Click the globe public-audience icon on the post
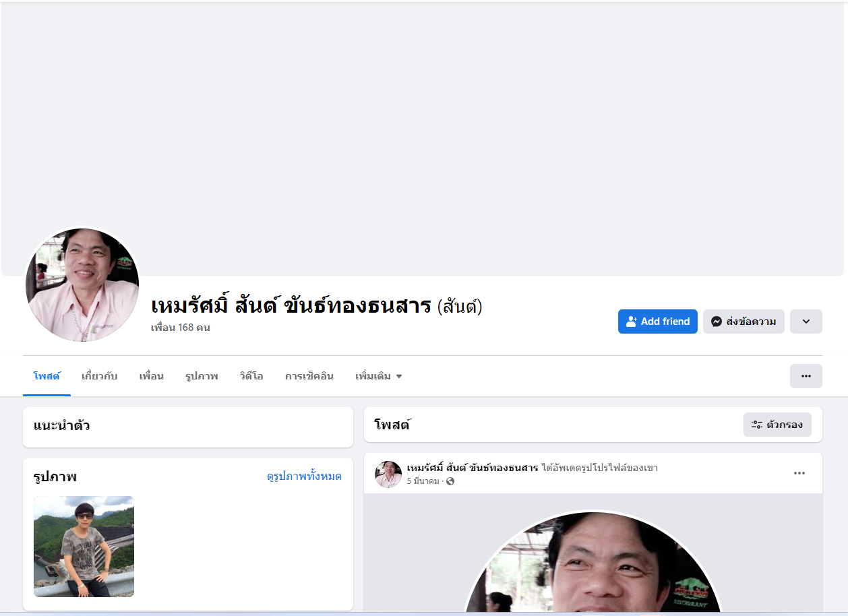Screen dimensions: 848x616 tap(450, 481)
